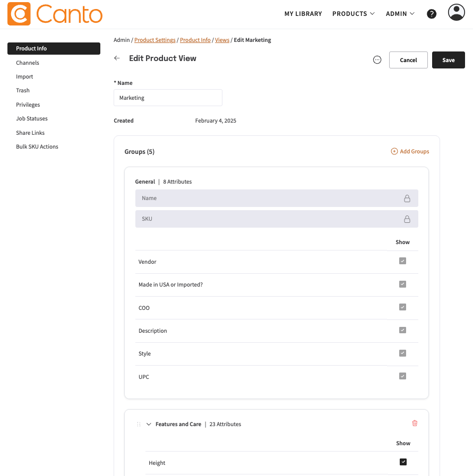Toggle Made in USA or Imported checkbox
Screen dimensions: 473x476
(402, 284)
